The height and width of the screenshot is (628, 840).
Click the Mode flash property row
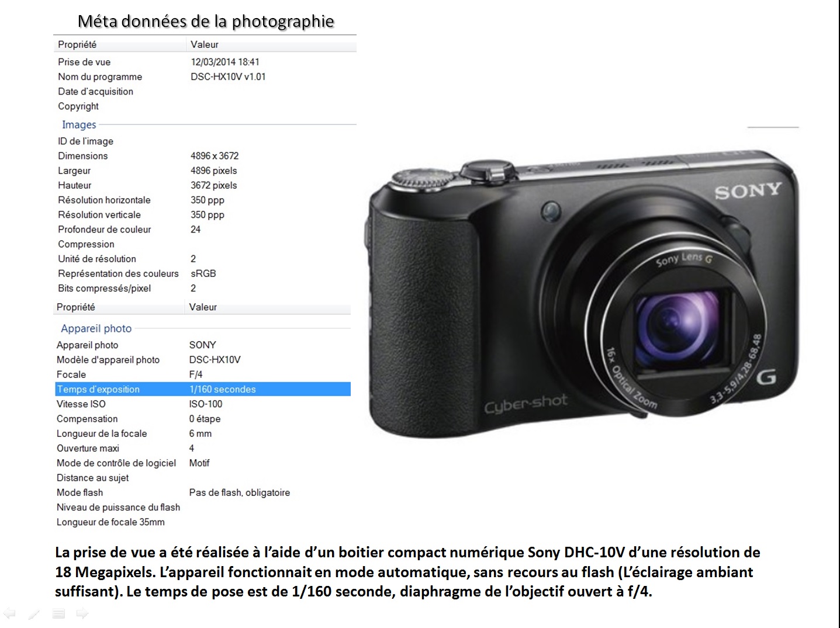pyautogui.click(x=203, y=492)
